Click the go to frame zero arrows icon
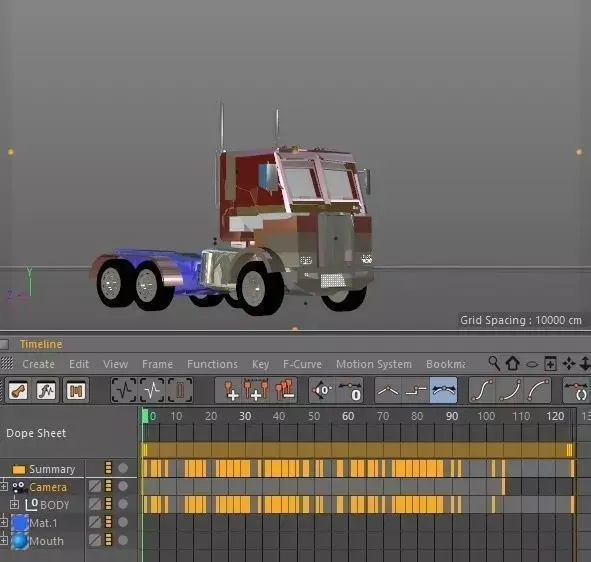 click(322, 390)
